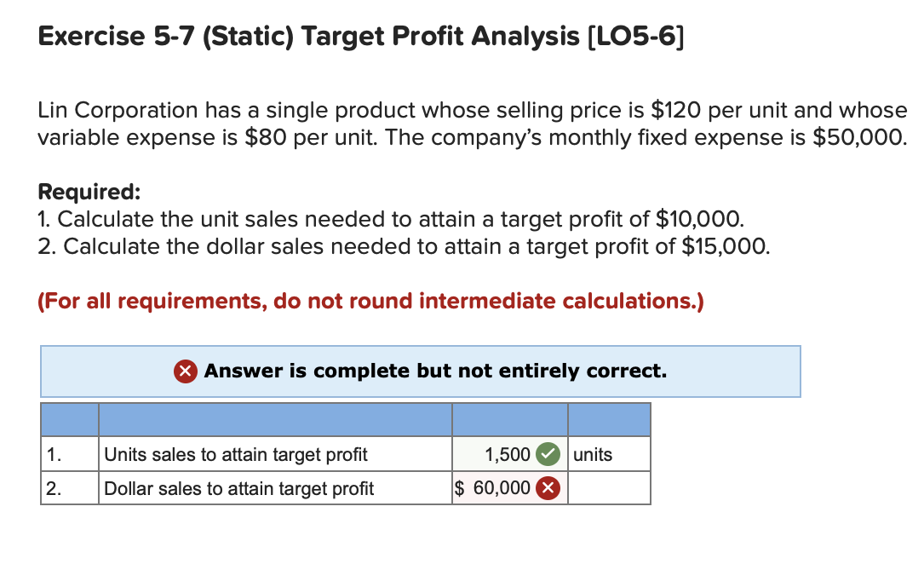The height and width of the screenshot is (564, 924).
Task: Click the green checkmark icon beside 1,500
Action: [548, 454]
